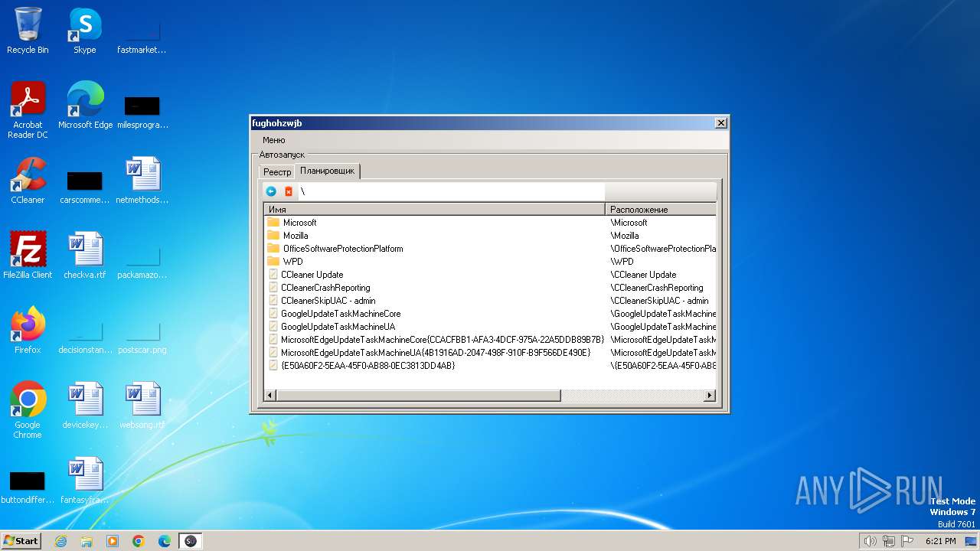Click the horizontal scrollbar left arrow
The height and width of the screenshot is (551, 980).
pyautogui.click(x=269, y=396)
